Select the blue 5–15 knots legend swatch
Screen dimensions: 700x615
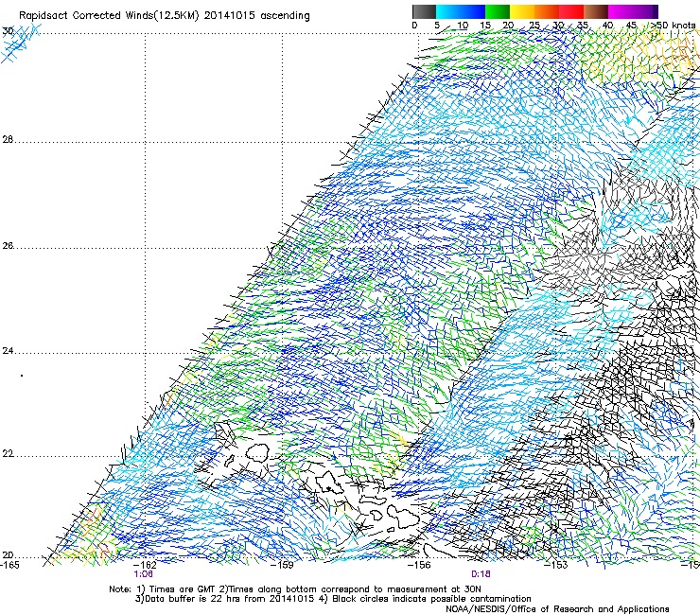pos(461,11)
